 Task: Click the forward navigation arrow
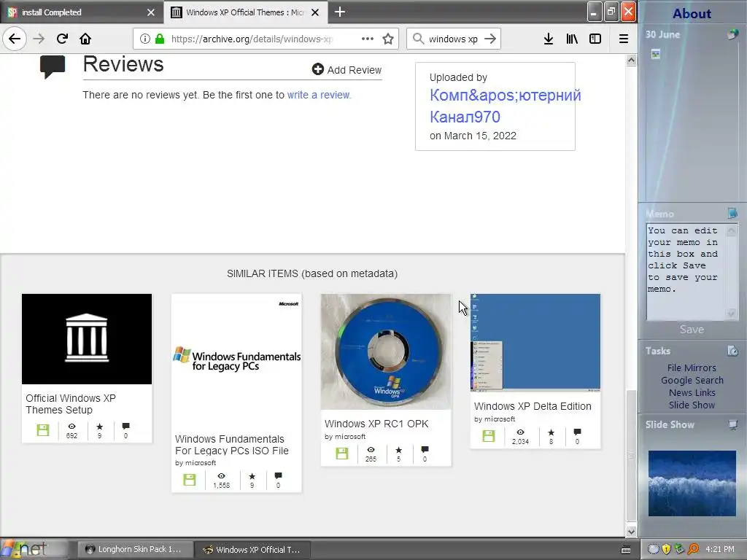(x=39, y=39)
